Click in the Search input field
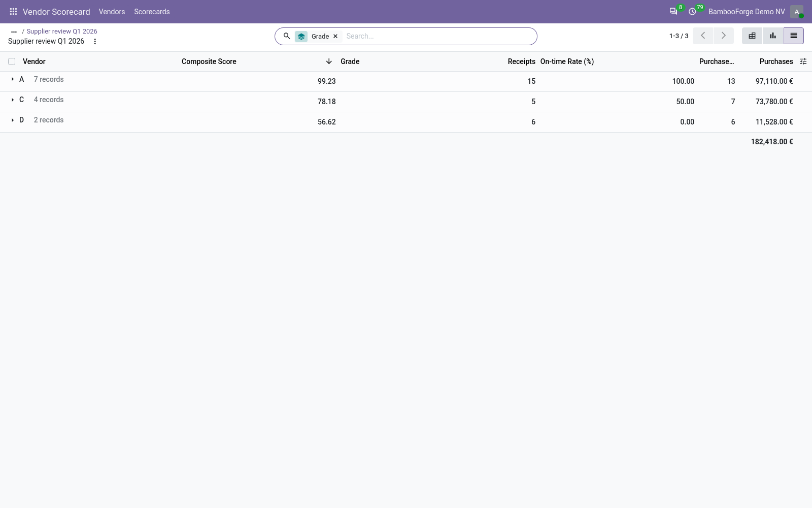812x508 pixels. click(x=439, y=36)
